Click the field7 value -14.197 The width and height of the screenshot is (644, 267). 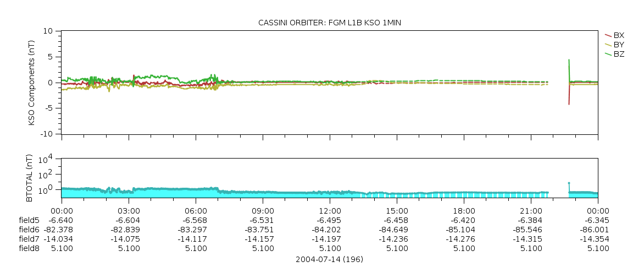point(326,239)
